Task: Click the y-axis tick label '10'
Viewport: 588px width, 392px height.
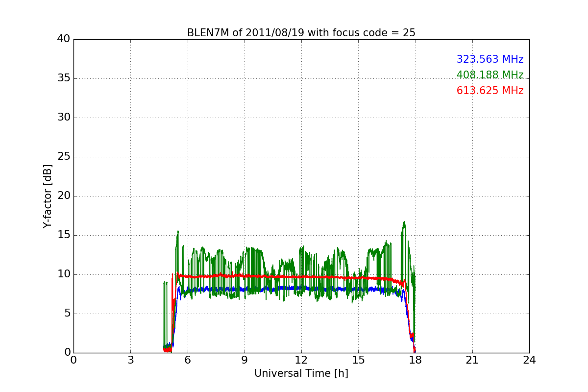Action: 63,274
